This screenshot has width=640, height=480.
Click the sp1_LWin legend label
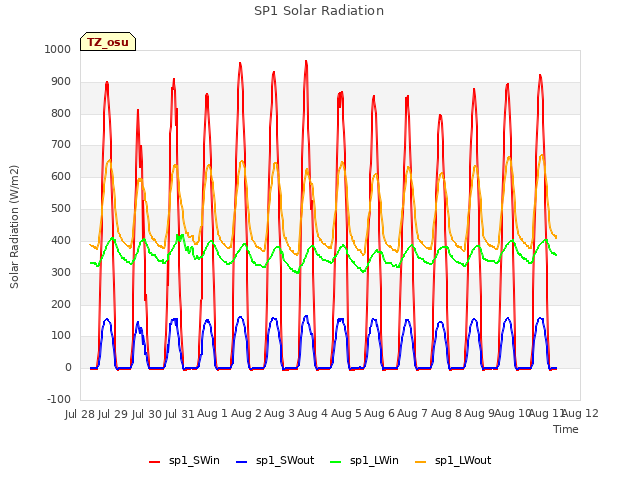point(374,461)
